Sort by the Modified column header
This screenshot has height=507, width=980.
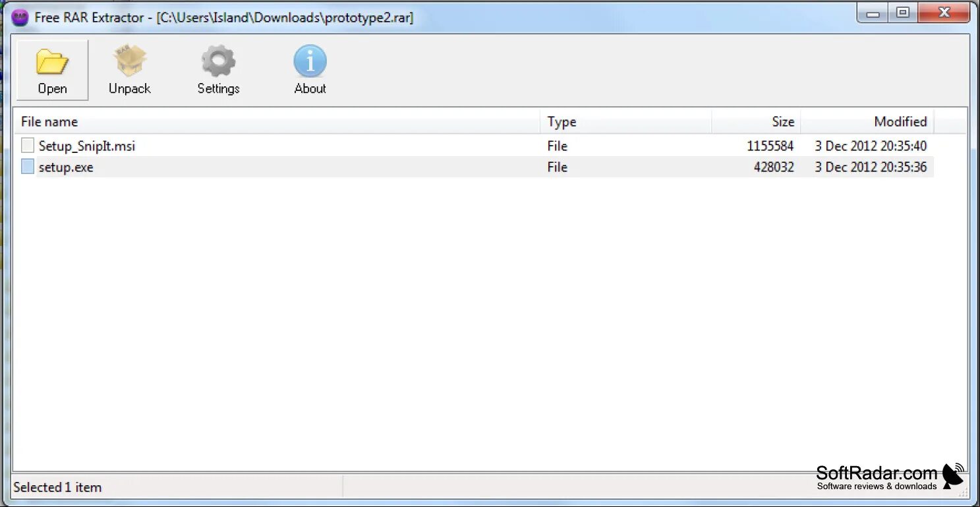click(x=900, y=121)
